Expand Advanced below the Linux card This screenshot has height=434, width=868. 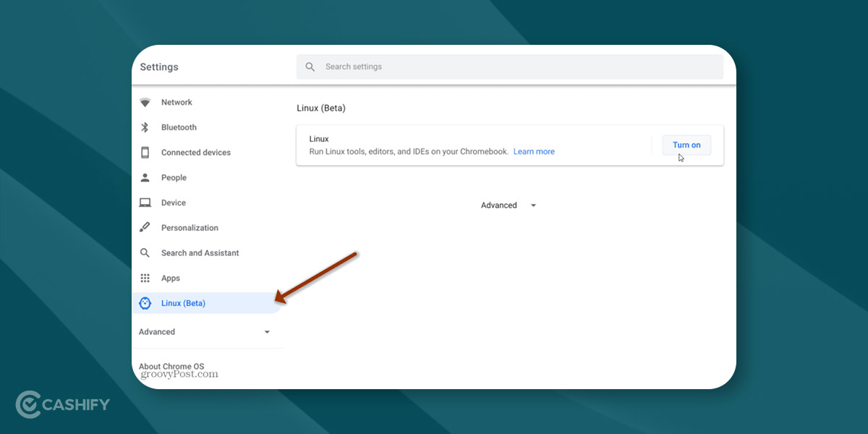(x=509, y=205)
